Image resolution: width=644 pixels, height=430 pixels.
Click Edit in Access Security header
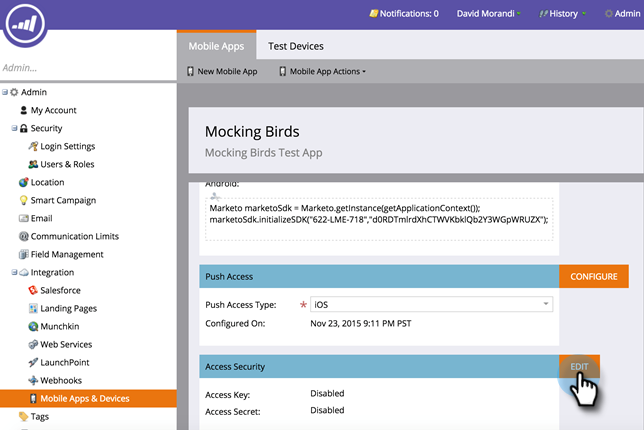(x=580, y=367)
